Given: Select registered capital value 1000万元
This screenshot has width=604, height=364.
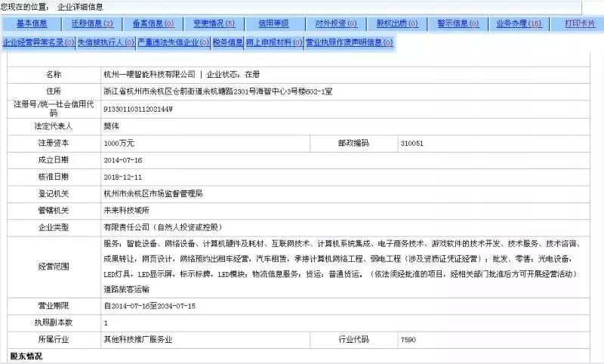Looking at the screenshot, I should click(119, 143).
